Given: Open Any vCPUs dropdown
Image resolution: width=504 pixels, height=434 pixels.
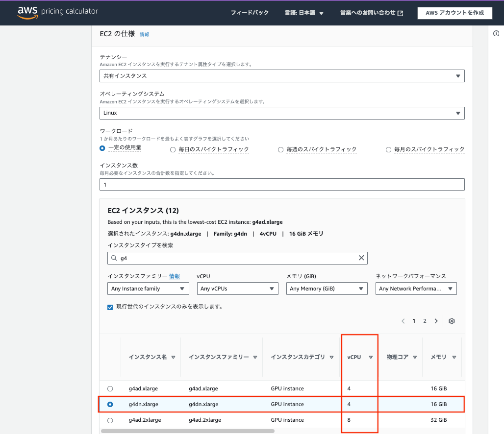Looking at the screenshot, I should pyautogui.click(x=237, y=289).
